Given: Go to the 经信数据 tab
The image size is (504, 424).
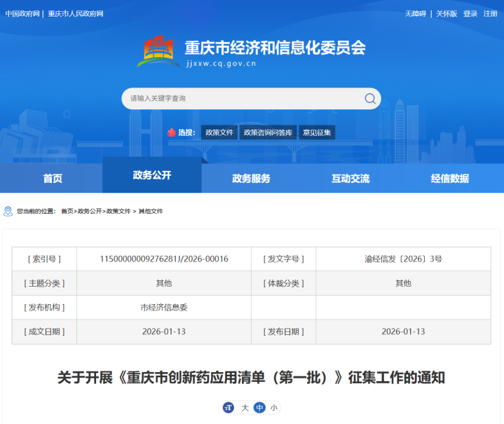Looking at the screenshot, I should click(x=449, y=178).
